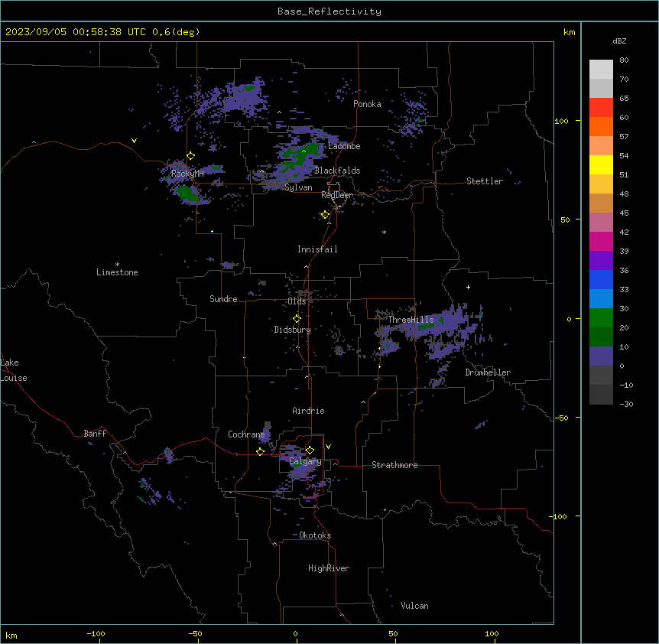Choose the light blue 30-33 dBZ swatch

click(x=601, y=299)
